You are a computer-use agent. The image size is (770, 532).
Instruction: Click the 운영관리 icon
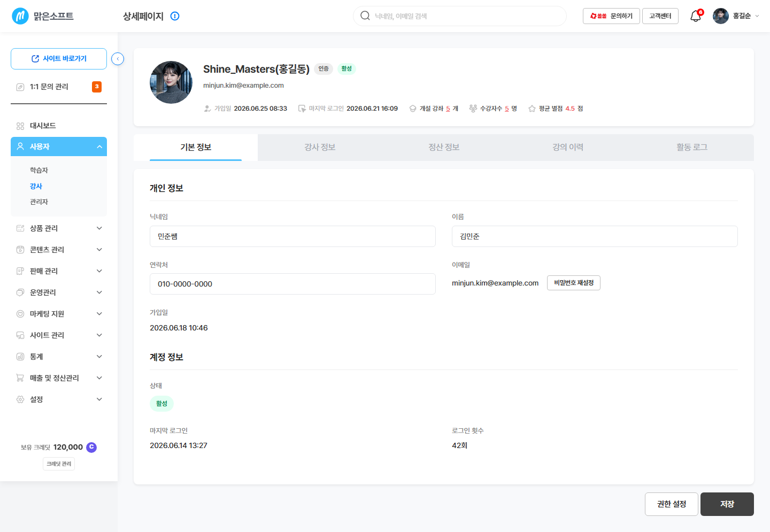[x=20, y=292]
